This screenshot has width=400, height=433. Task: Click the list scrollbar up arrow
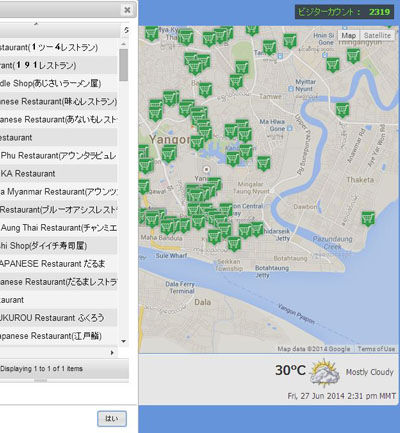124,44
